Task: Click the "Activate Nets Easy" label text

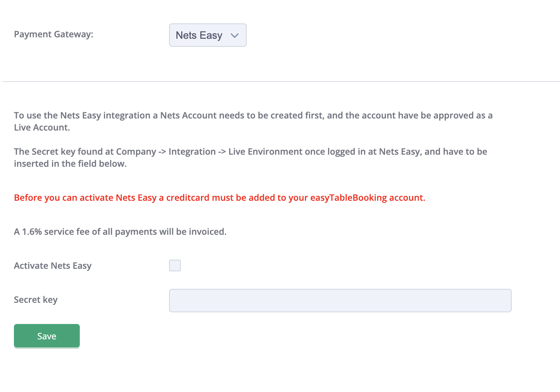Action: click(x=53, y=266)
